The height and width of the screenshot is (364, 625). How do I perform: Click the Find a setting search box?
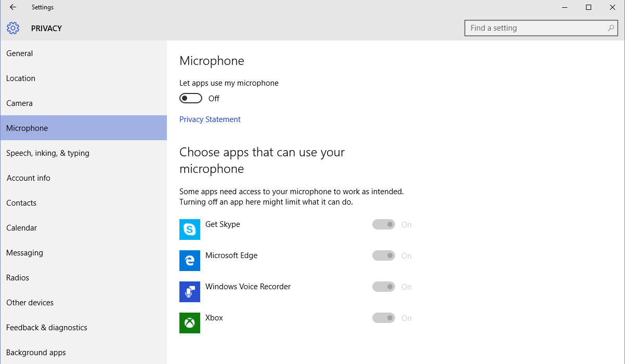[541, 28]
